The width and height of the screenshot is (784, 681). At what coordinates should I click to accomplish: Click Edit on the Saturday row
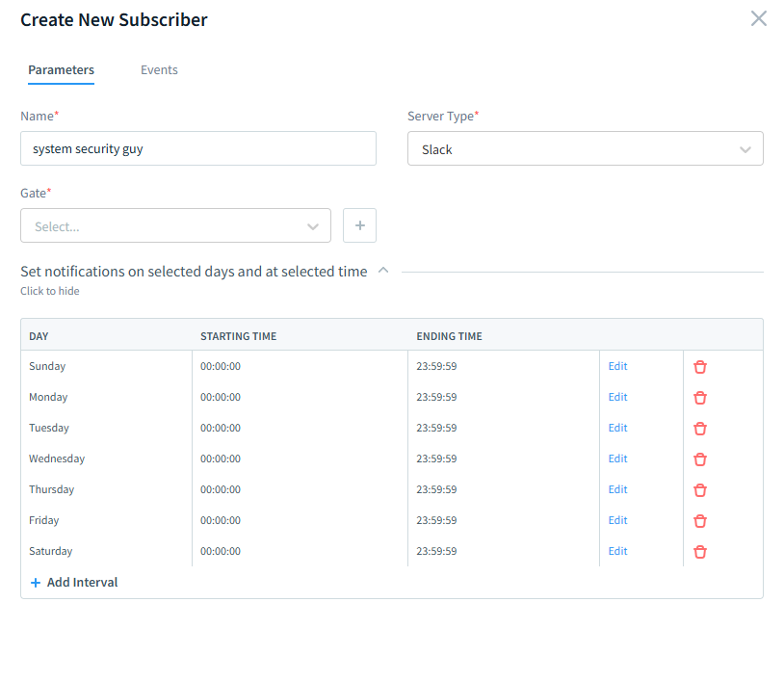[x=616, y=551]
